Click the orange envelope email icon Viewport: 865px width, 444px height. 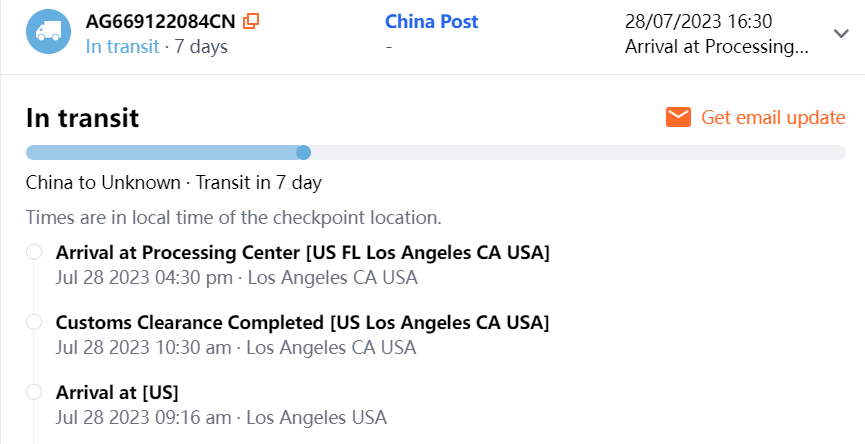click(x=678, y=117)
